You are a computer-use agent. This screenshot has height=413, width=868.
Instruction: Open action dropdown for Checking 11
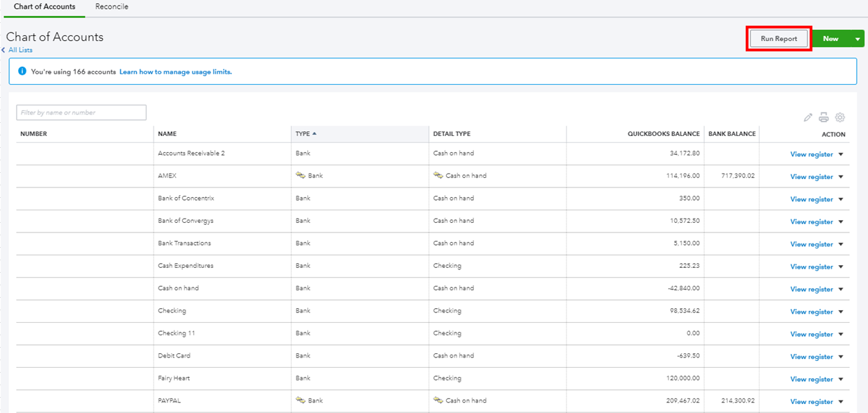point(841,334)
